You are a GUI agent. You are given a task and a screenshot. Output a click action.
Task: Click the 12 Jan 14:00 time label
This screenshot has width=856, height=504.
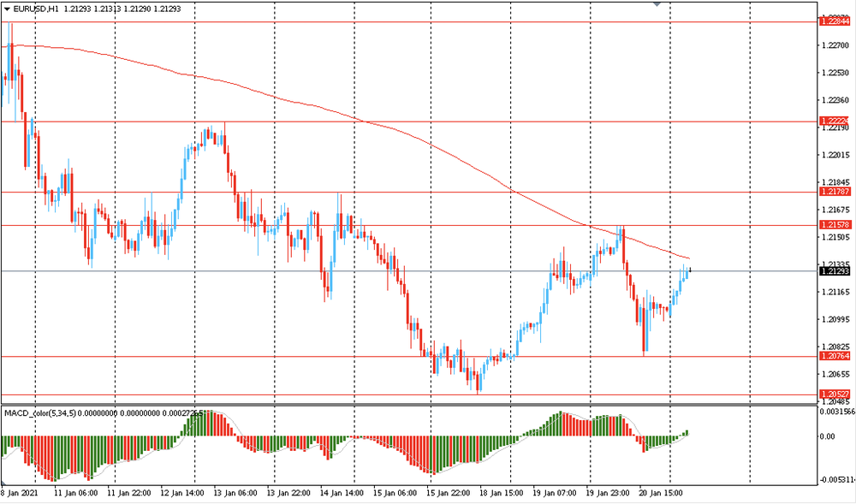coord(182,493)
